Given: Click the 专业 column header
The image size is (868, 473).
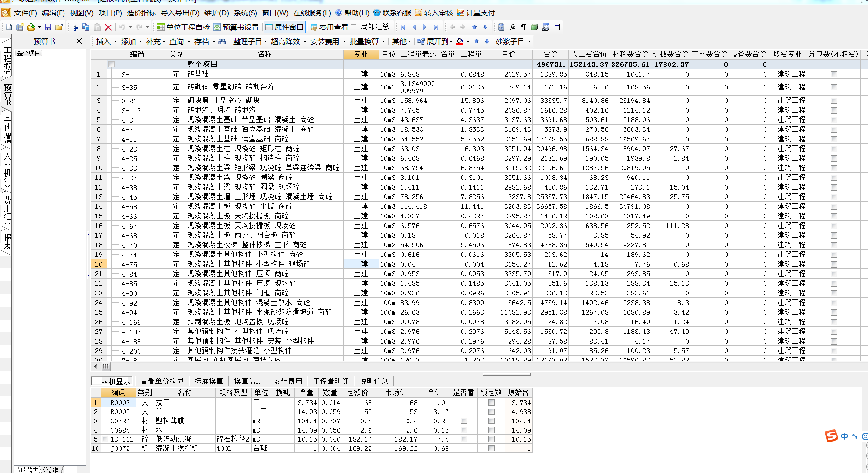Looking at the screenshot, I should [x=361, y=54].
